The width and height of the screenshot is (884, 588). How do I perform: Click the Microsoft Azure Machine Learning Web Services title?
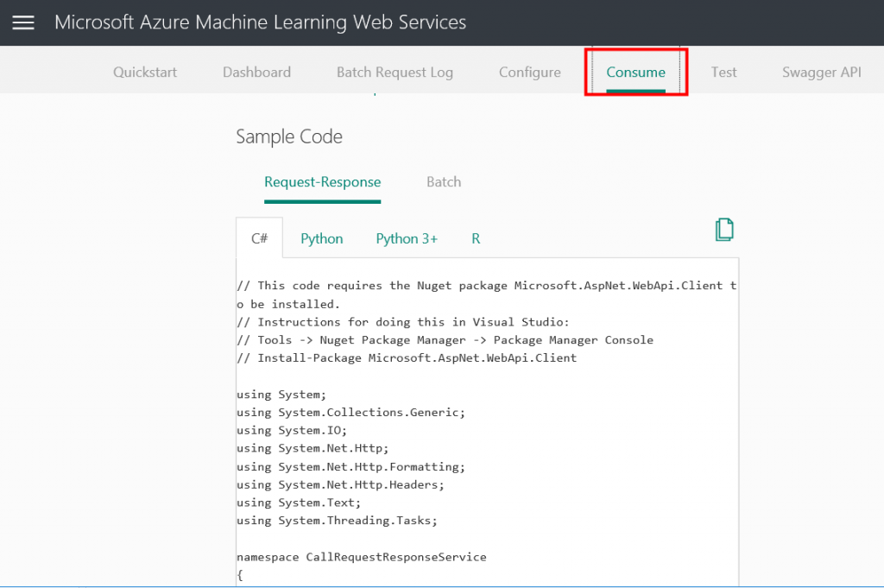click(261, 22)
